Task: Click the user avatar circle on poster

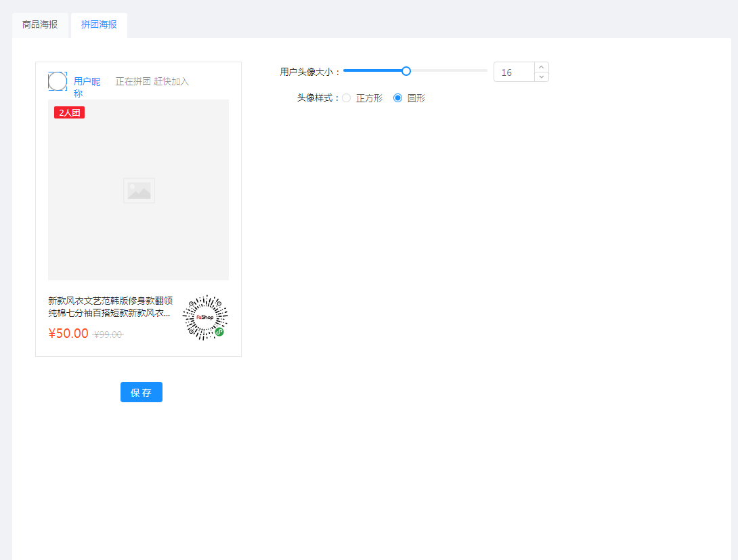Action: (58, 81)
